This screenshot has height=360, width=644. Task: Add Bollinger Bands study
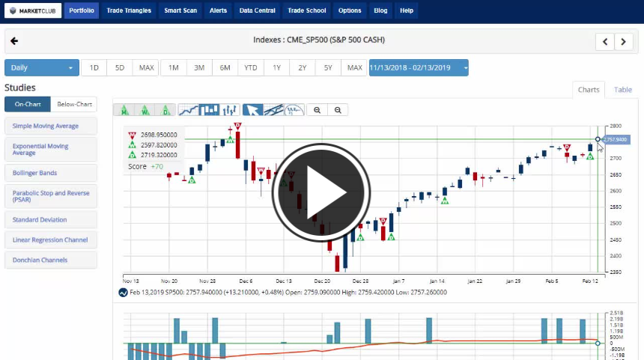click(x=51, y=173)
